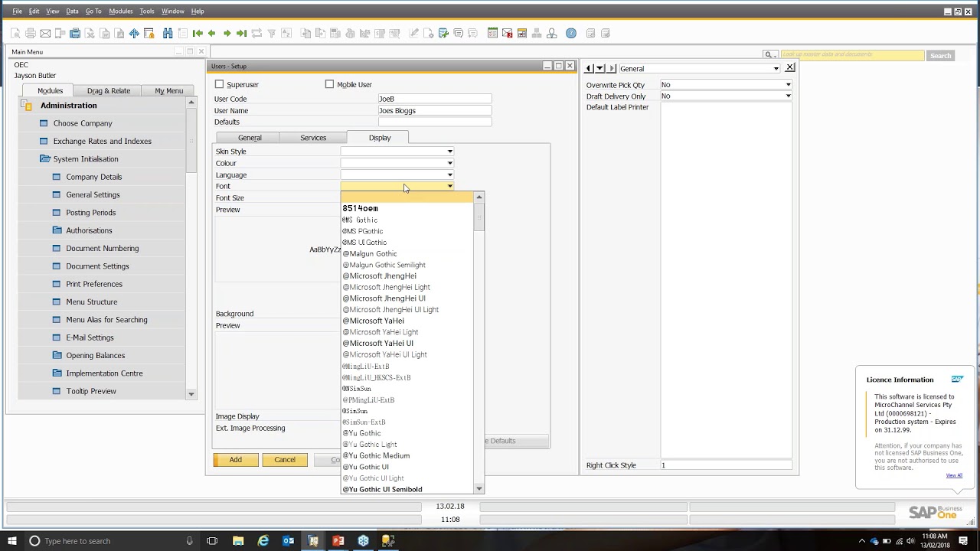Viewport: 980px width, 551px height.
Task: Open Outlook from the Windows taskbar
Action: pos(289,541)
